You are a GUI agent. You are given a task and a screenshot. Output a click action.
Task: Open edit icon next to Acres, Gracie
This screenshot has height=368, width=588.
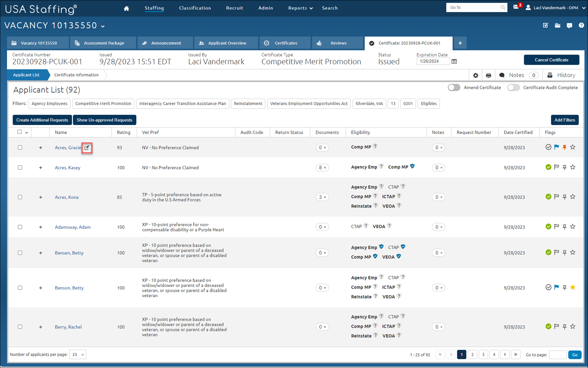tap(87, 148)
